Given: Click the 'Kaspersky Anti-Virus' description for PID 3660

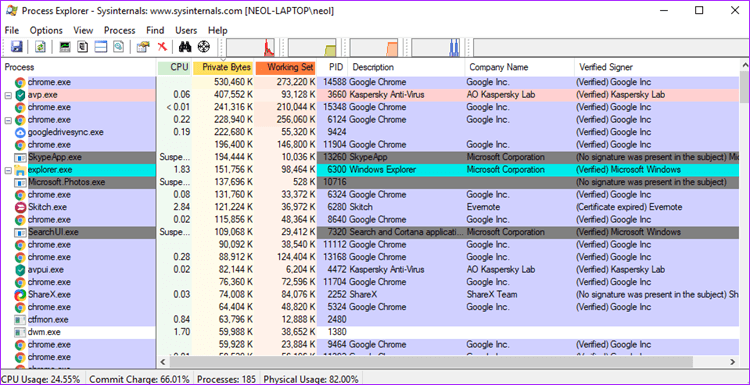Looking at the screenshot, I should coord(386,95).
